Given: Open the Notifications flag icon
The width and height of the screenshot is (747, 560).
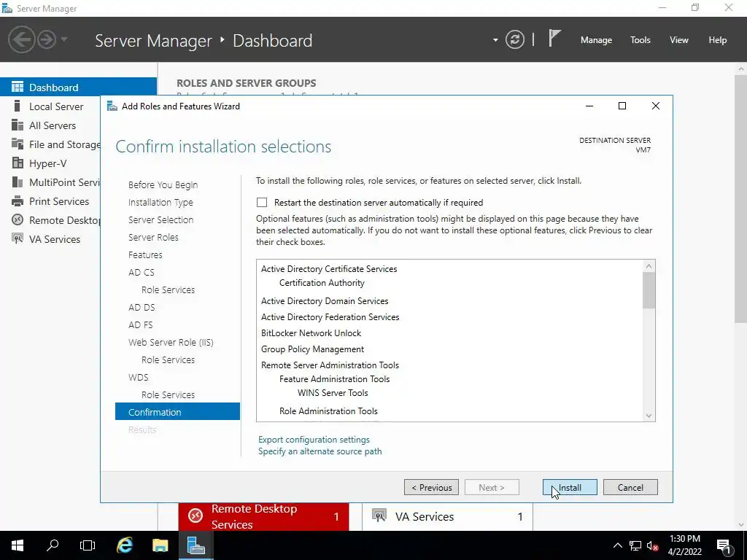Looking at the screenshot, I should pyautogui.click(x=554, y=38).
